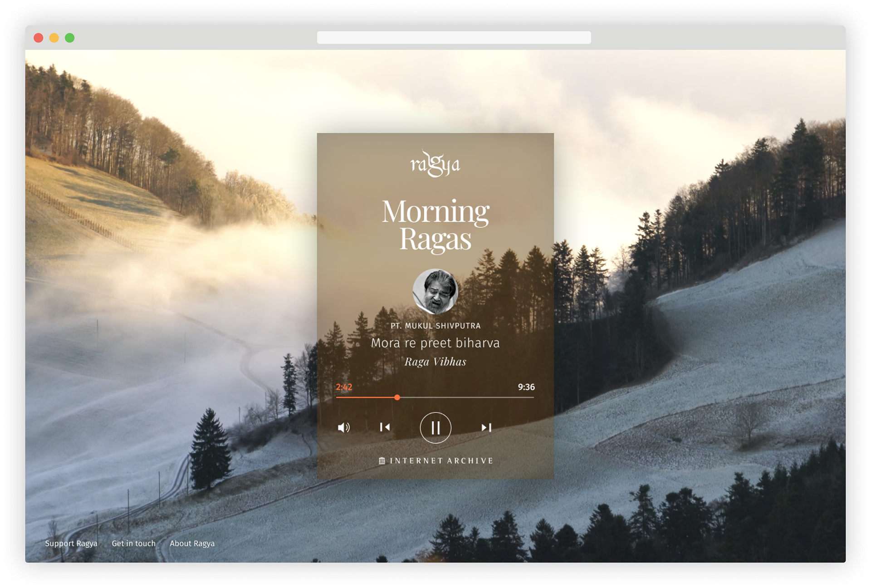Click the Ragya logo
This screenshot has width=871, height=588.
pos(435,164)
